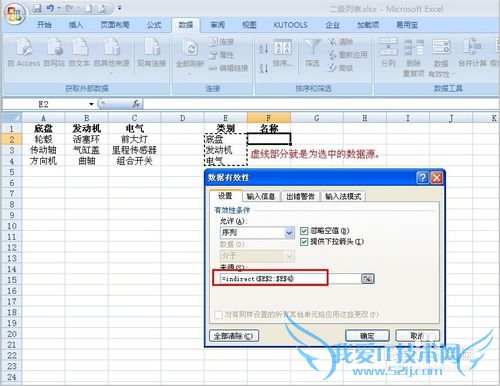Open Advanced filter options
Screen dimensions: 500x386
pos(341,68)
